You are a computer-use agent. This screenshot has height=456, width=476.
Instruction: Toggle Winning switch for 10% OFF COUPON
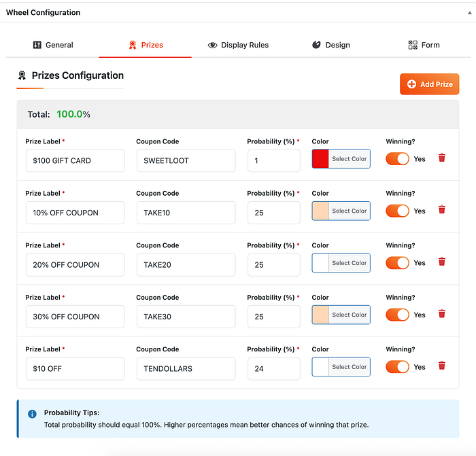click(x=397, y=211)
